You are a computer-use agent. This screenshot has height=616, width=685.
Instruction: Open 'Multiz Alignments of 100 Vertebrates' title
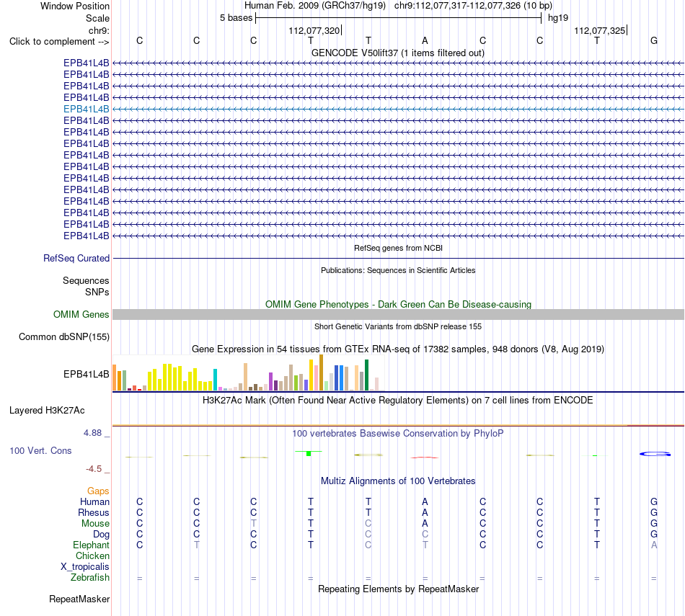pyautogui.click(x=398, y=481)
